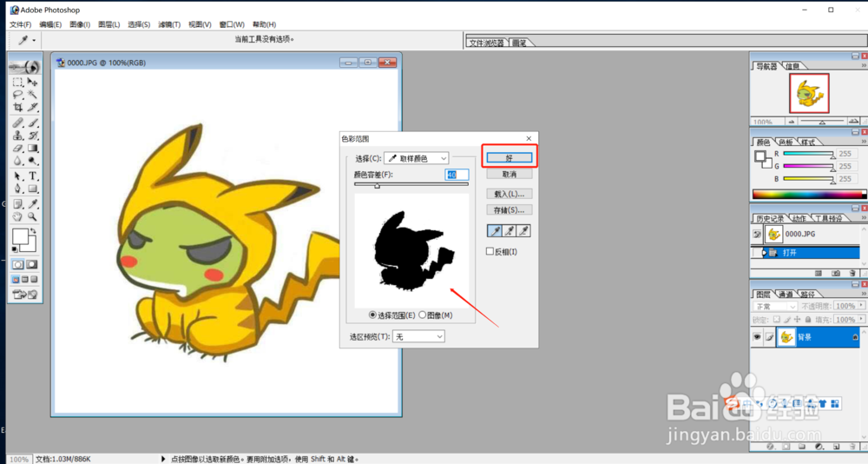Toggle visibility eye of 背景 layer
868x464 pixels.
(x=757, y=337)
